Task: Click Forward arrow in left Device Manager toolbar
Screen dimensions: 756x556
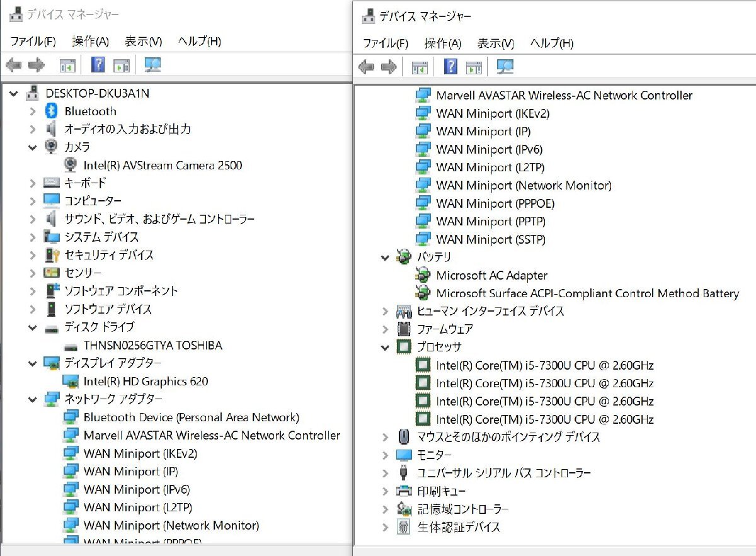Action: click(x=37, y=64)
